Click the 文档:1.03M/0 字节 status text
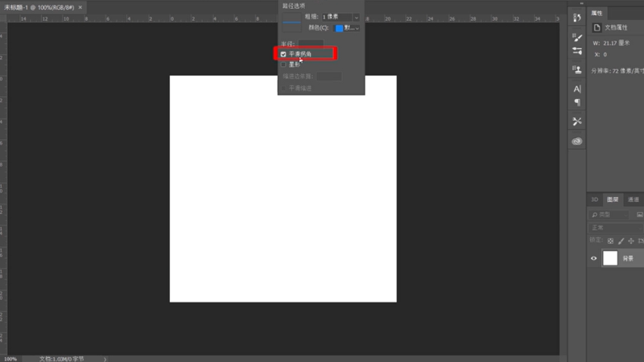The height and width of the screenshot is (362, 644). pos(62,359)
